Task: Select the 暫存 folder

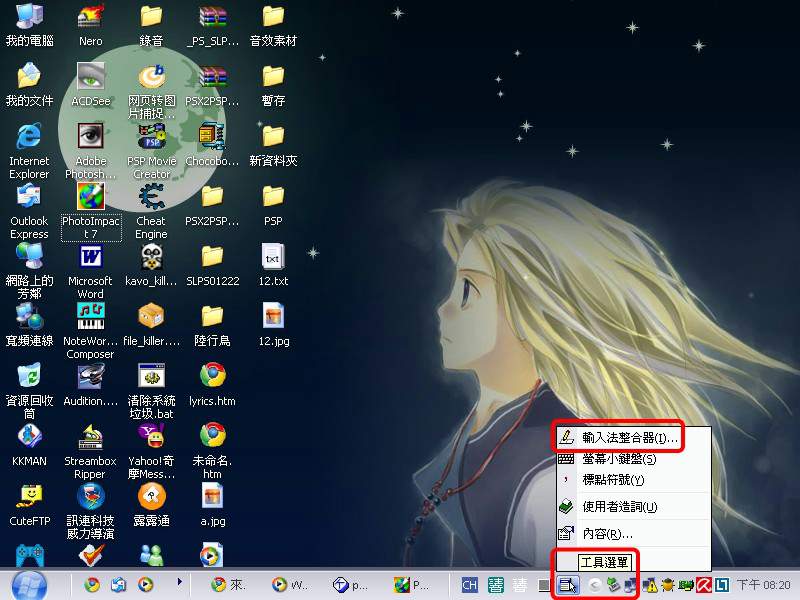Action: [273, 85]
